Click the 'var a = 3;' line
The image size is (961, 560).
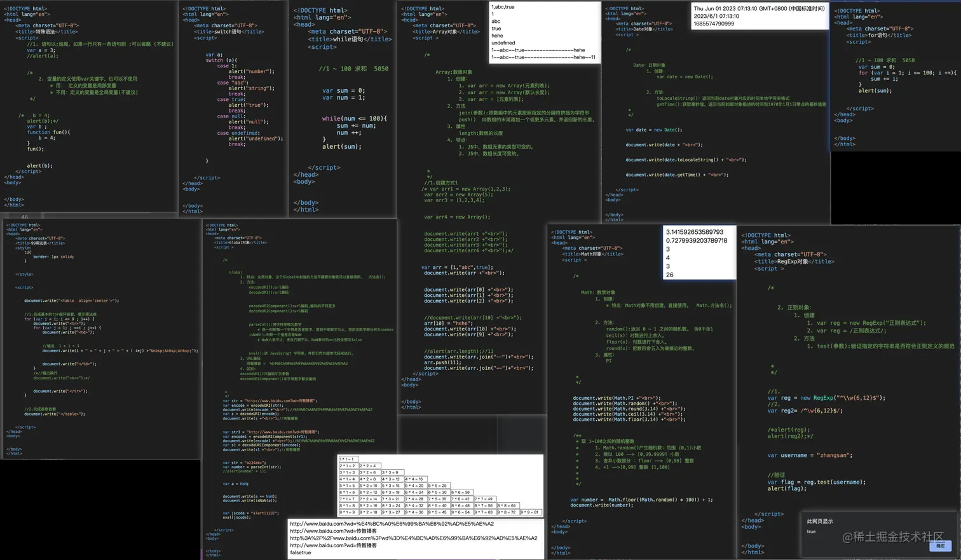point(41,50)
